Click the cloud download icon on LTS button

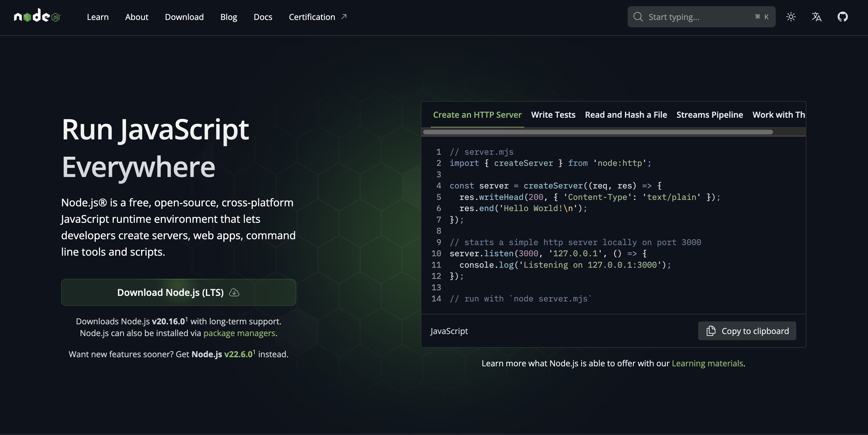tap(234, 292)
